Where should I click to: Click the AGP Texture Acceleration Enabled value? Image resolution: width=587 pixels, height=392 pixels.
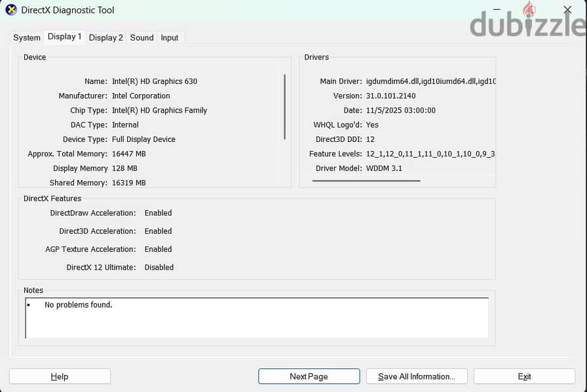point(159,249)
